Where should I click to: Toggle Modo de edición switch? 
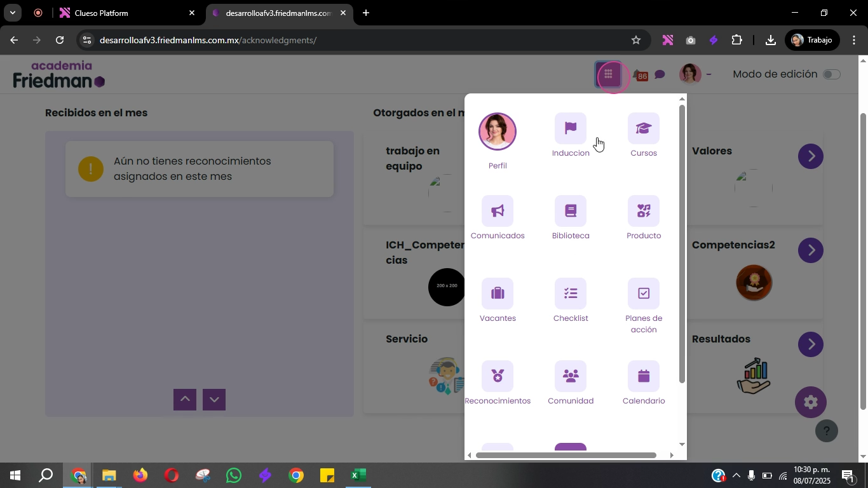click(x=831, y=74)
